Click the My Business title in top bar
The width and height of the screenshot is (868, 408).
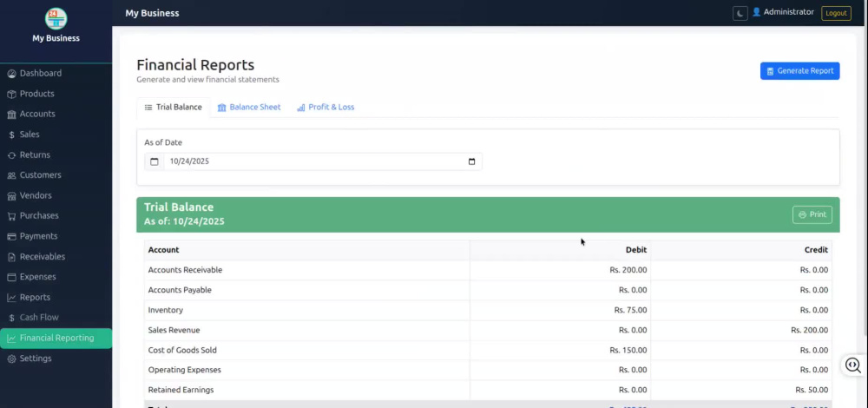point(152,13)
